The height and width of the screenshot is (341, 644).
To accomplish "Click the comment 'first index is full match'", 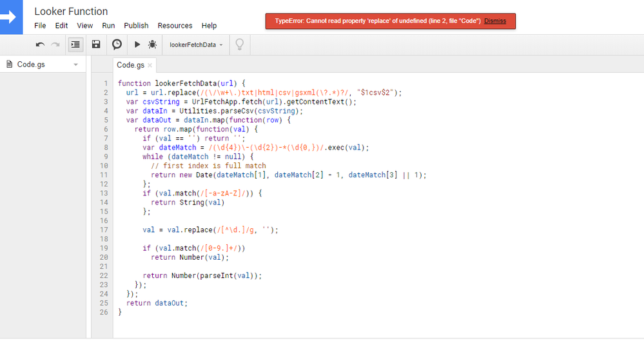I will click(208, 166).
